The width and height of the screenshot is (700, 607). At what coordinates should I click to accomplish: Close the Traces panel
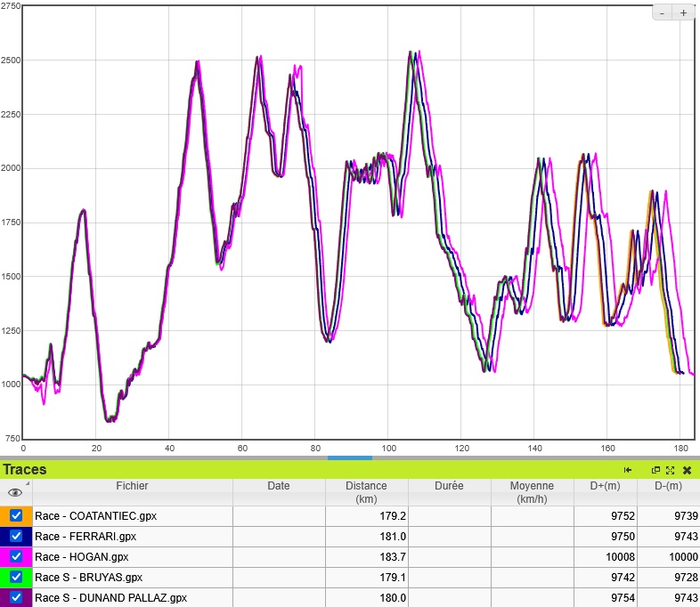point(687,470)
